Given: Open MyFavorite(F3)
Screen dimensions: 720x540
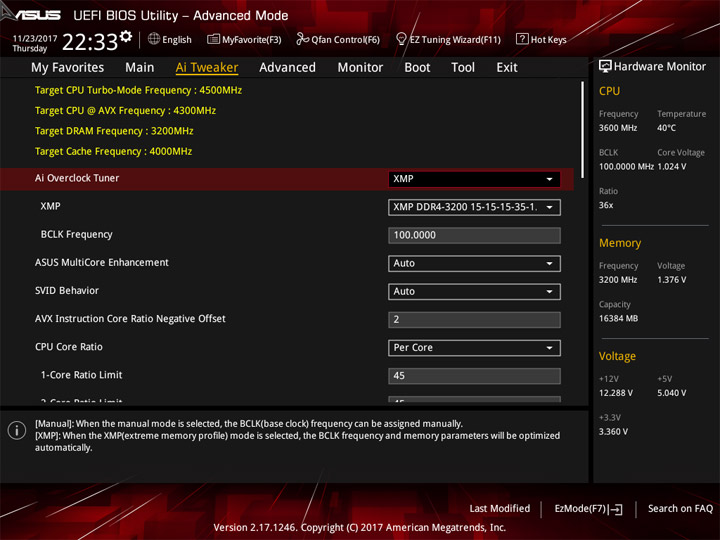Looking at the screenshot, I should click(x=244, y=39).
